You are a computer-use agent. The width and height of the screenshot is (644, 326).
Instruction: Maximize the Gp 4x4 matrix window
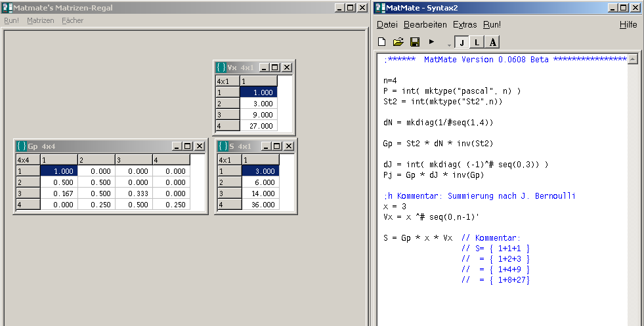(x=188, y=146)
